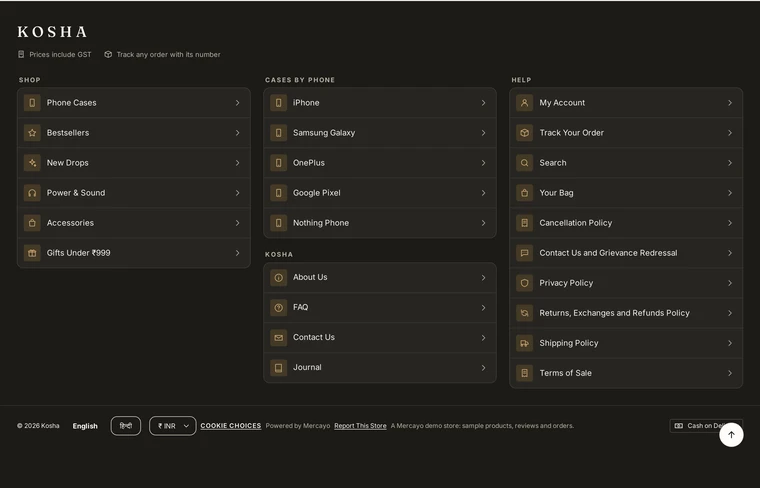This screenshot has height=488, width=760.
Task: Click the chevron on Phone Cases row
Action: 238,103
